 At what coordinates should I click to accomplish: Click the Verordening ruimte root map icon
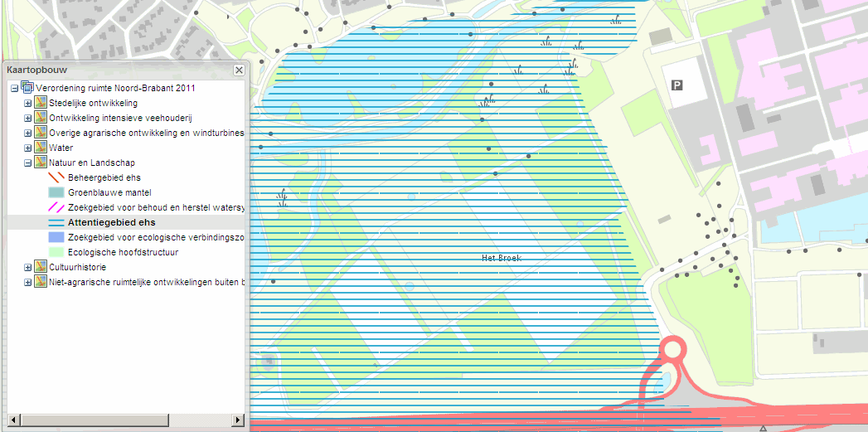[27, 87]
